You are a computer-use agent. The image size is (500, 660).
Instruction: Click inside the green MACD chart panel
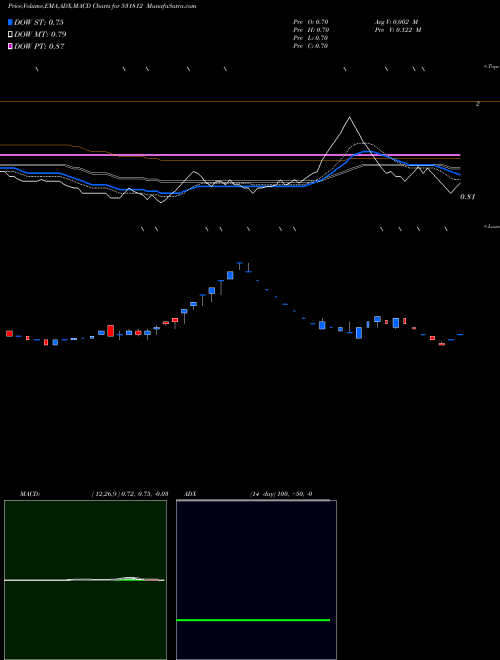click(x=85, y=580)
